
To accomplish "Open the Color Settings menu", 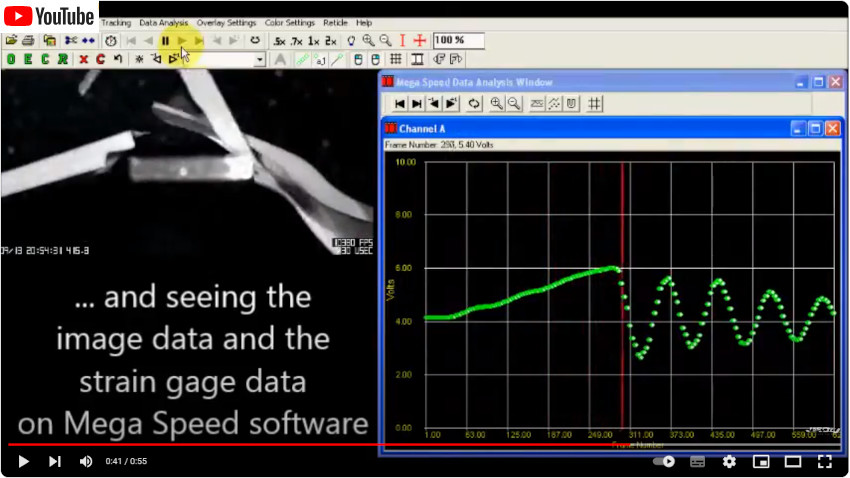I will pyautogui.click(x=289, y=23).
